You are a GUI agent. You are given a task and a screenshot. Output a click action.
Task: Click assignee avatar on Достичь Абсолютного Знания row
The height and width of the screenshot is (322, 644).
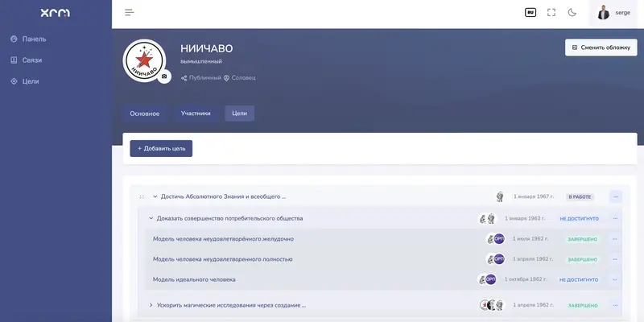(x=499, y=196)
